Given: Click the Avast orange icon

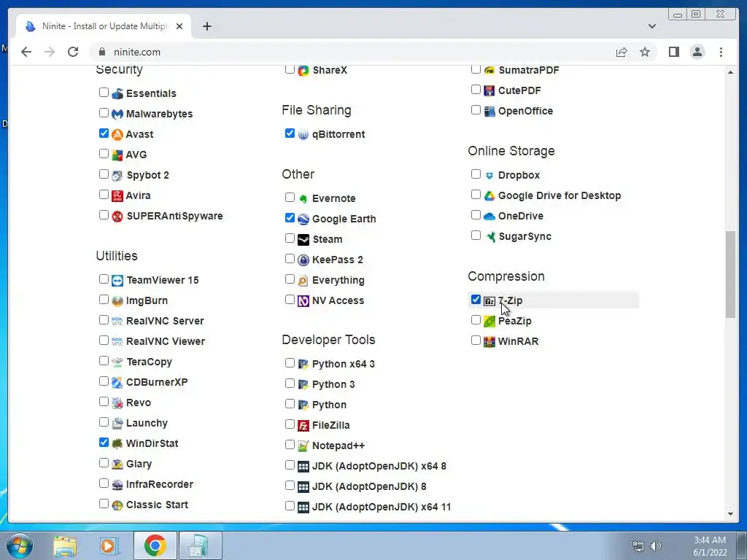Looking at the screenshot, I should (117, 134).
